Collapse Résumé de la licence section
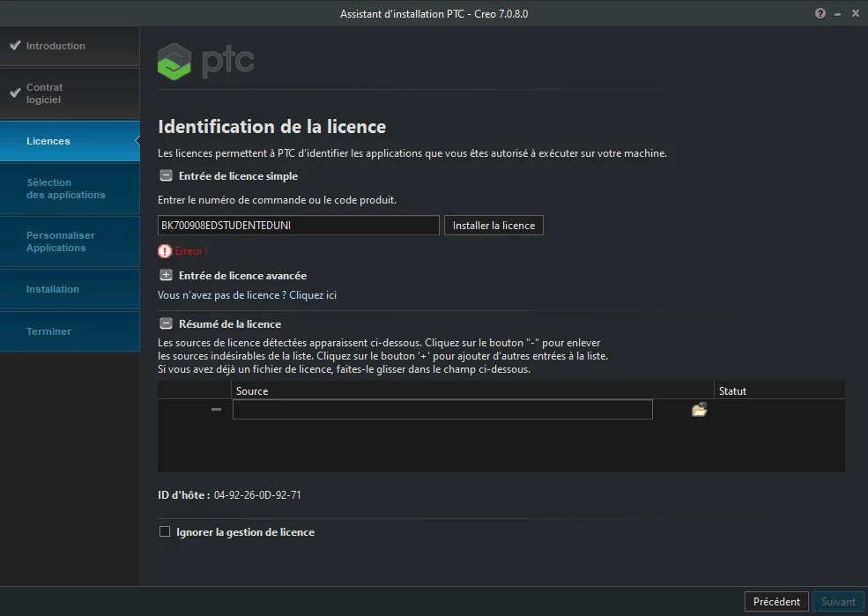 point(166,323)
